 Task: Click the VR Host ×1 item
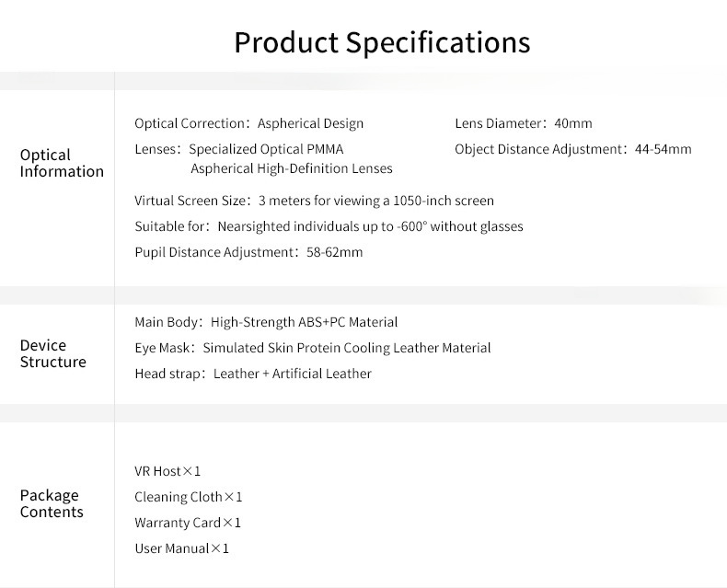[x=167, y=471]
